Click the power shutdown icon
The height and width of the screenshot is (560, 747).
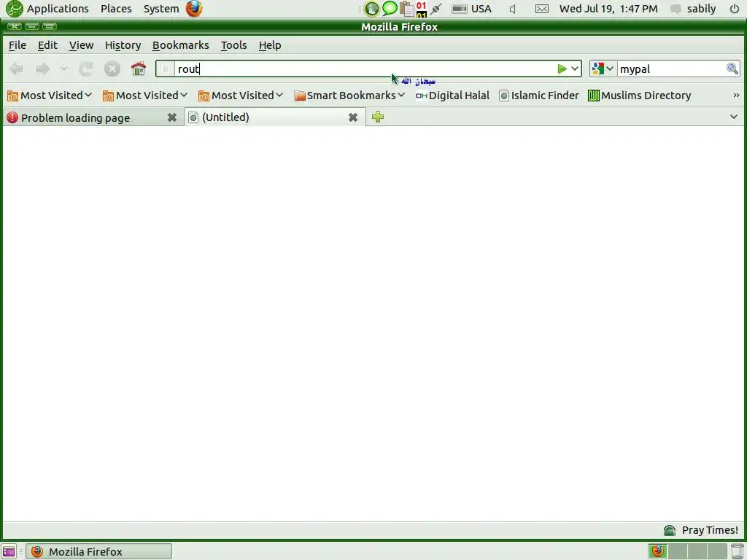pyautogui.click(x=734, y=9)
